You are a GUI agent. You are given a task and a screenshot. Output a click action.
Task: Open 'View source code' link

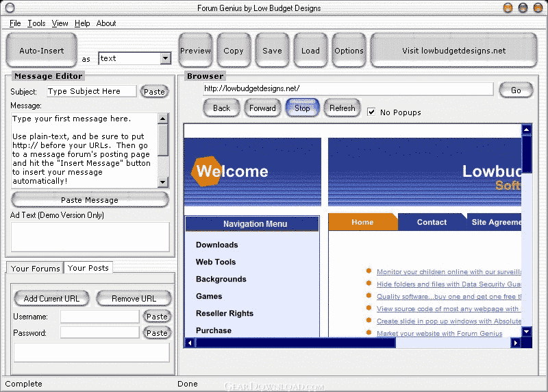click(x=449, y=309)
